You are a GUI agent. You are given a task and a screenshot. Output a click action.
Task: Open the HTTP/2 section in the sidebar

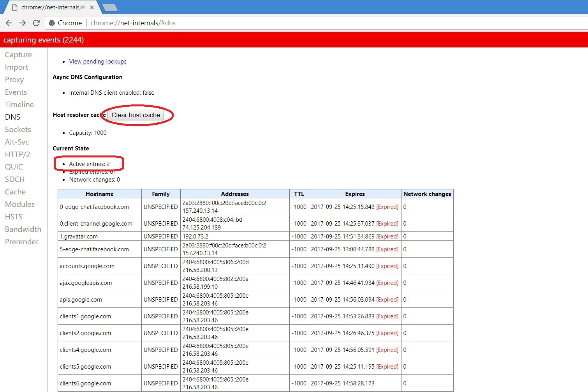pos(18,154)
